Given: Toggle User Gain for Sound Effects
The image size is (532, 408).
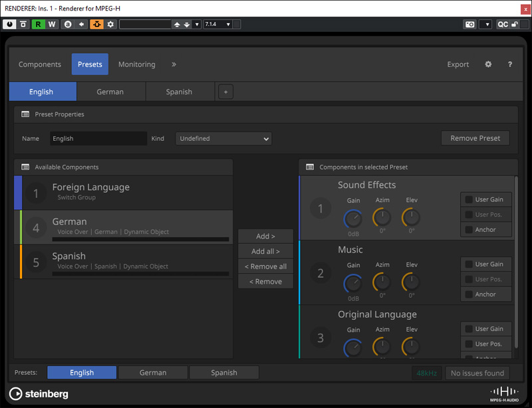Looking at the screenshot, I should pyautogui.click(x=486, y=199).
